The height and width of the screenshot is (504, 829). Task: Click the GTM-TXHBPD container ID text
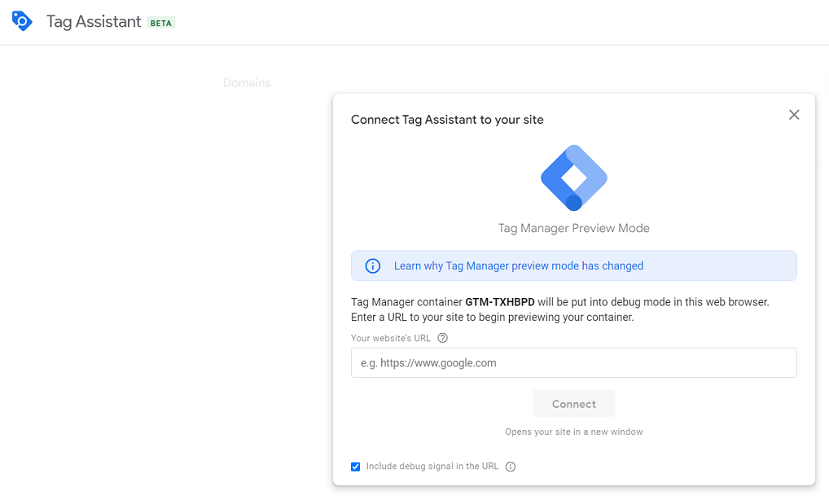(500, 302)
